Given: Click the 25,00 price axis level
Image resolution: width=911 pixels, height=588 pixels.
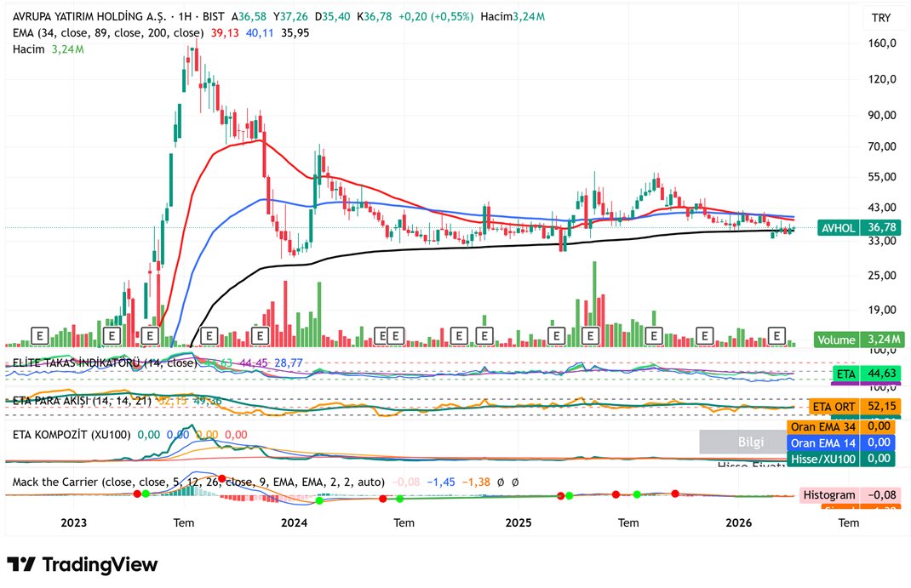Looking at the screenshot, I should (x=882, y=275).
